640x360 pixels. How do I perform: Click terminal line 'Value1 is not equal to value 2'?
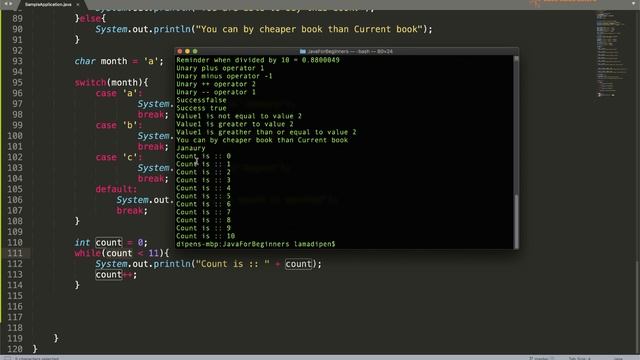[239, 116]
